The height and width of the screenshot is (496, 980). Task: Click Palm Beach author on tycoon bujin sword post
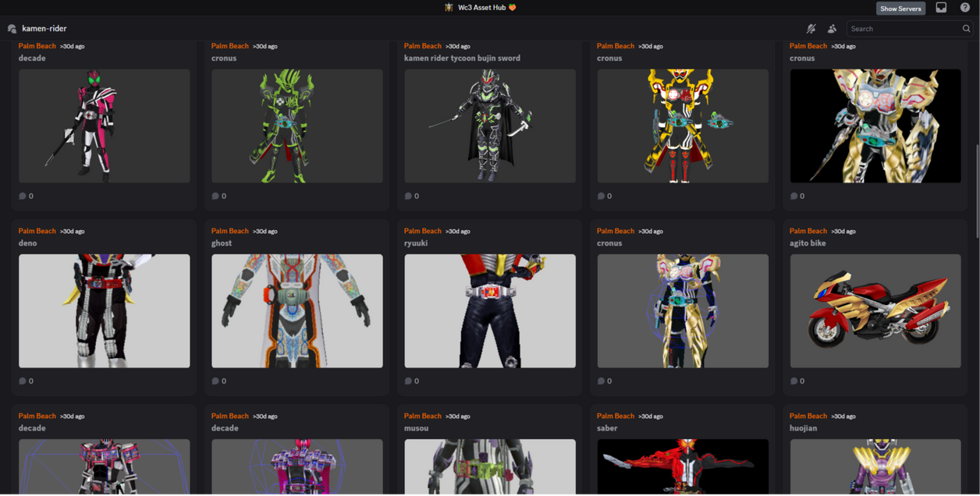pos(423,46)
